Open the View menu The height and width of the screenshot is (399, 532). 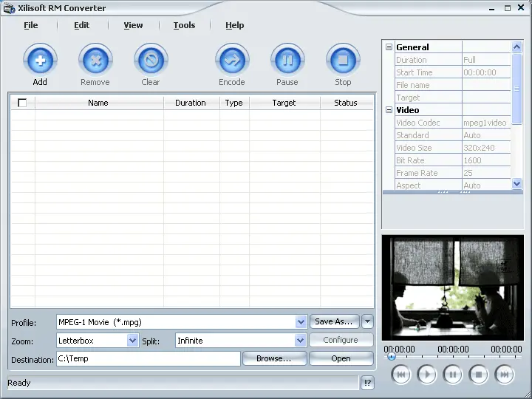(133, 25)
